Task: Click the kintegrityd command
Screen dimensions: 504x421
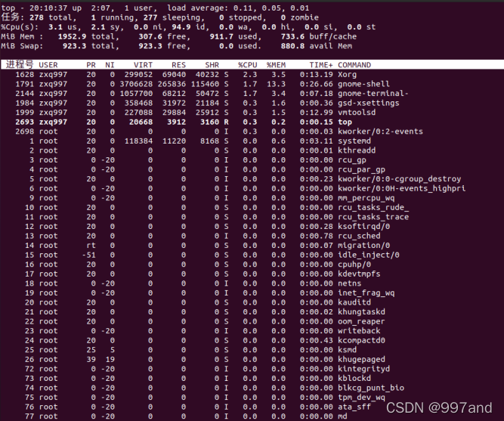Action: click(x=364, y=369)
